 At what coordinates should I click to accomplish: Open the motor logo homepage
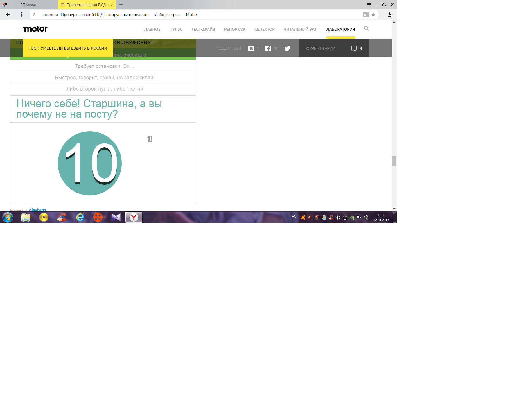point(35,29)
